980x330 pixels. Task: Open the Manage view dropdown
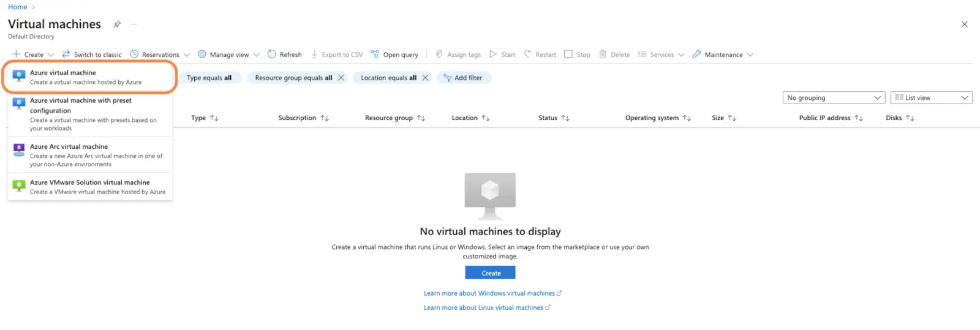click(228, 54)
